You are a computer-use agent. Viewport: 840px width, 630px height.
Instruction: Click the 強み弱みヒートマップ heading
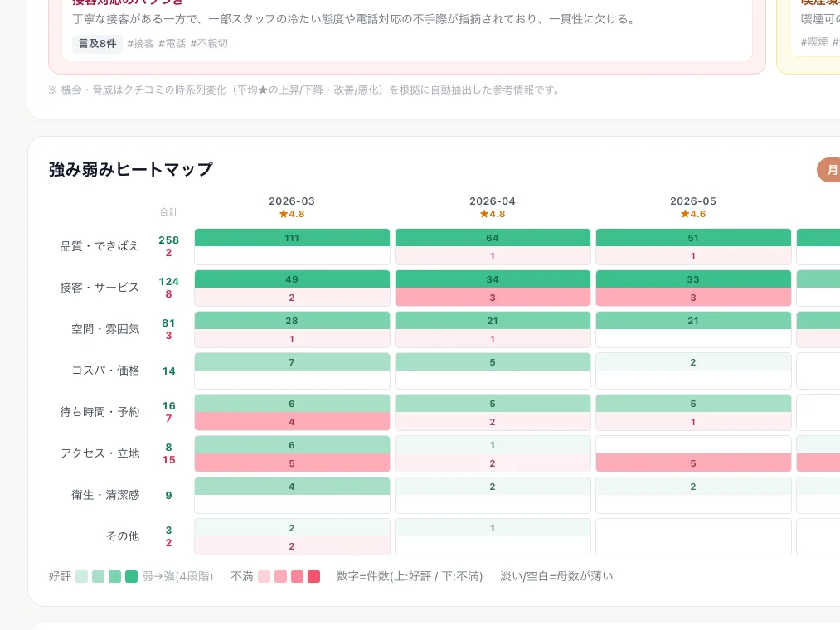131,169
